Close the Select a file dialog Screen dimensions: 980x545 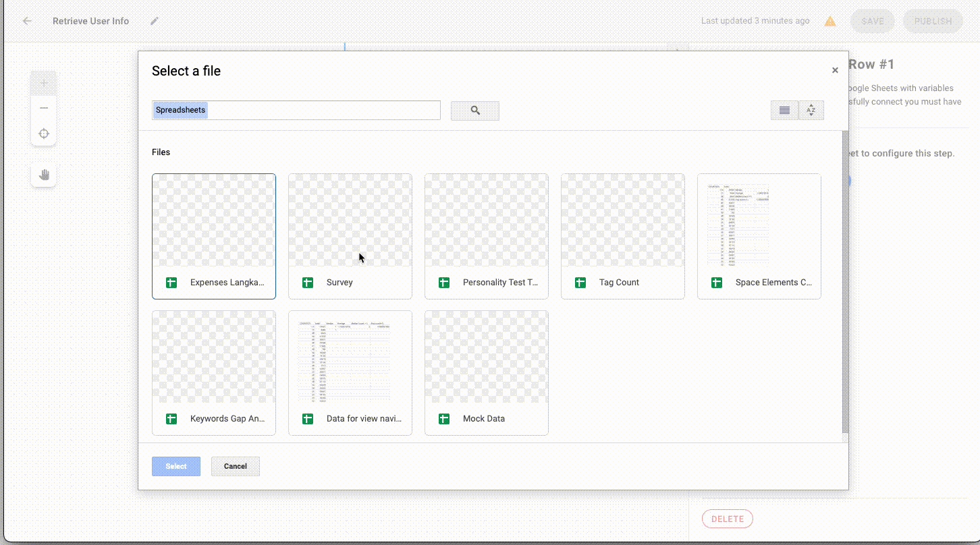pos(835,70)
